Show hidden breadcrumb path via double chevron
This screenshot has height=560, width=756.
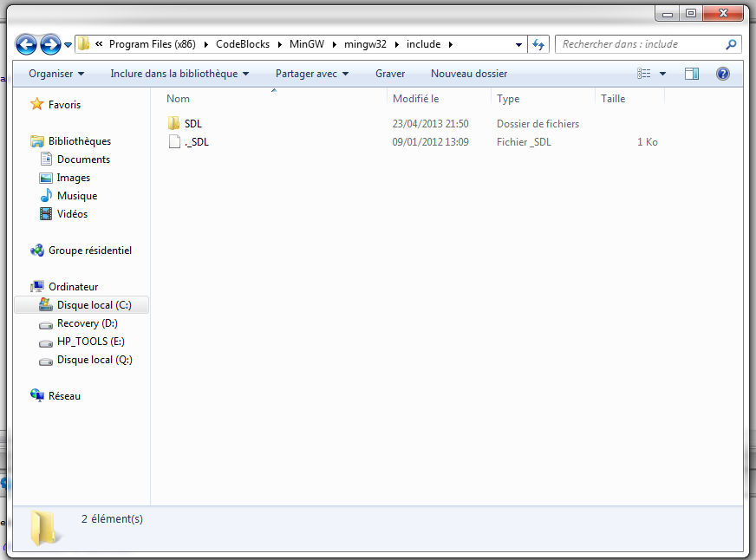point(99,44)
